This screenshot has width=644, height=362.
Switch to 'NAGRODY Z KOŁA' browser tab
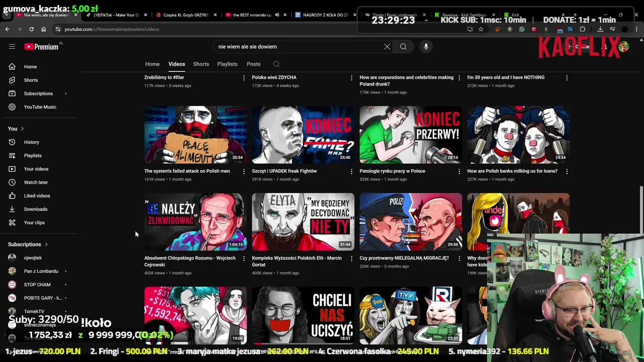325,15
